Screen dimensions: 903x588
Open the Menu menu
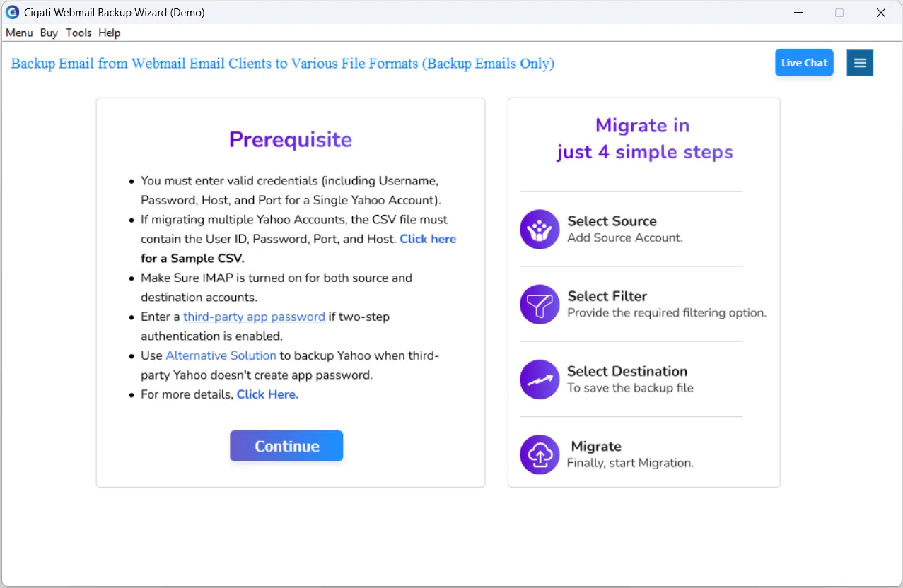pyautogui.click(x=19, y=33)
